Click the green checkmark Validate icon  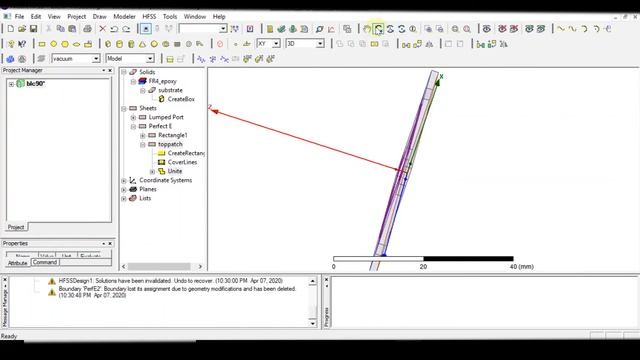pyautogui.click(x=281, y=29)
